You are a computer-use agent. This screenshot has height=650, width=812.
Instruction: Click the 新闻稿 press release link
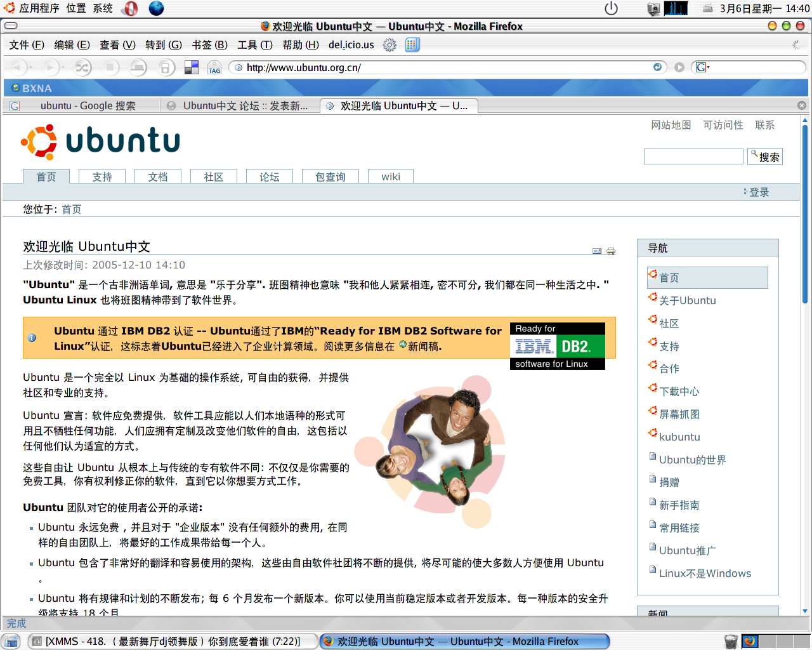coord(424,347)
